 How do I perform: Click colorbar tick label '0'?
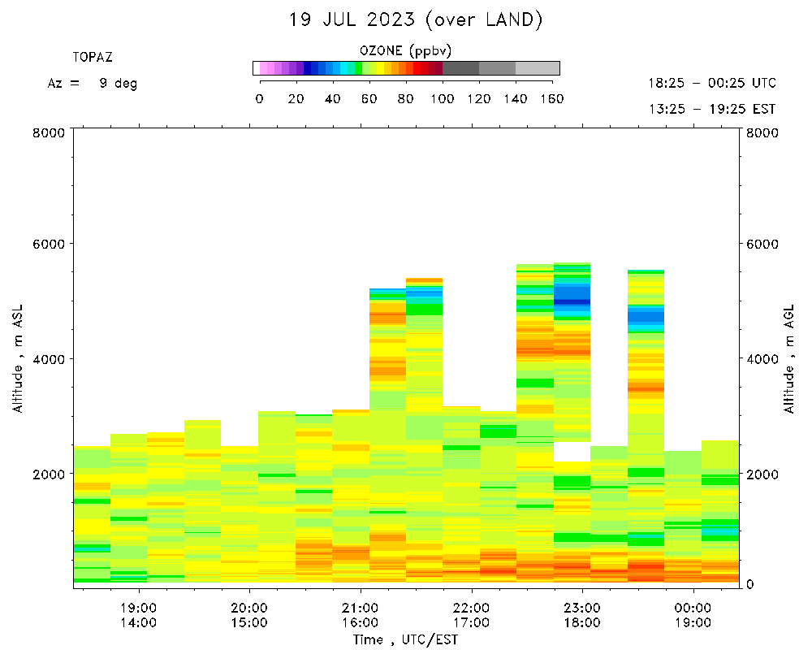pyautogui.click(x=260, y=99)
